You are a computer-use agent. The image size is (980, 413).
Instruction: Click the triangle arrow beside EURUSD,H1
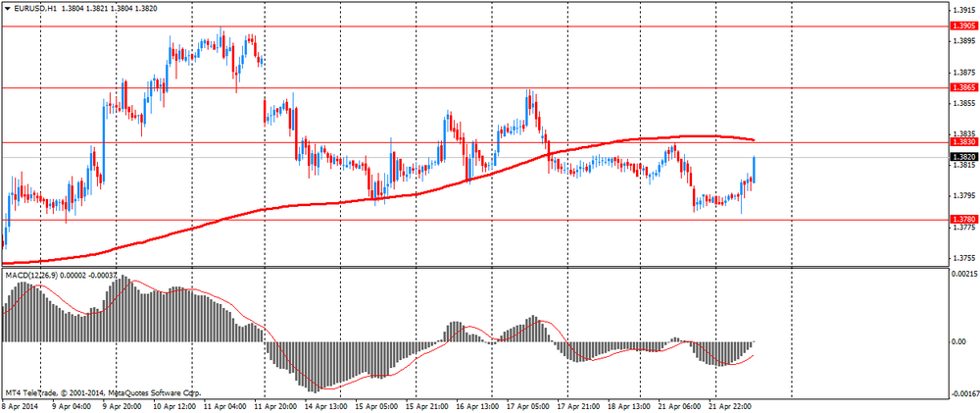tap(8, 8)
